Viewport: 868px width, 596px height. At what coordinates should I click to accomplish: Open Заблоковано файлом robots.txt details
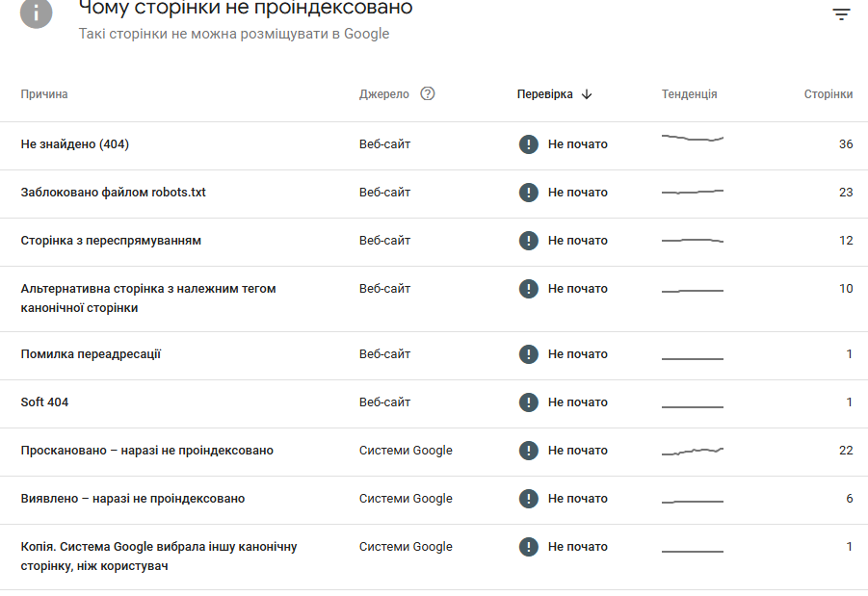pos(113,193)
